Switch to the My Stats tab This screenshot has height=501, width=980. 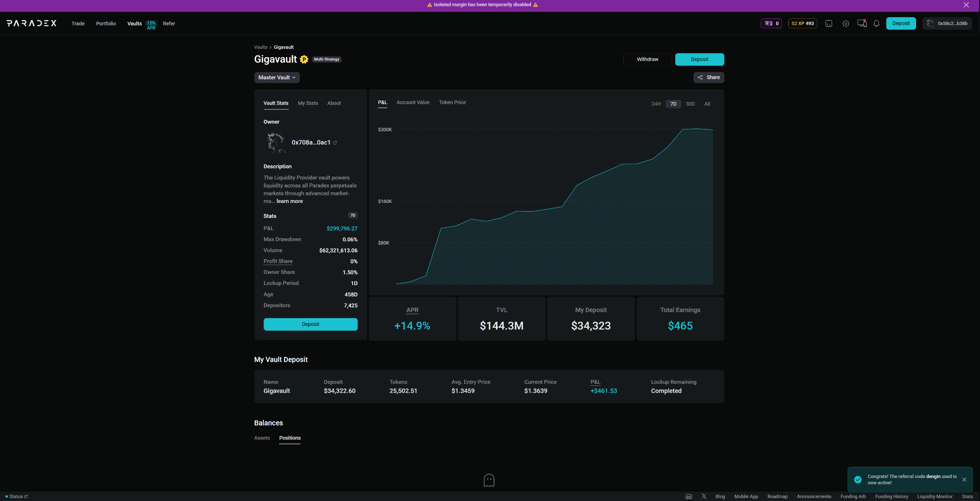[307, 103]
